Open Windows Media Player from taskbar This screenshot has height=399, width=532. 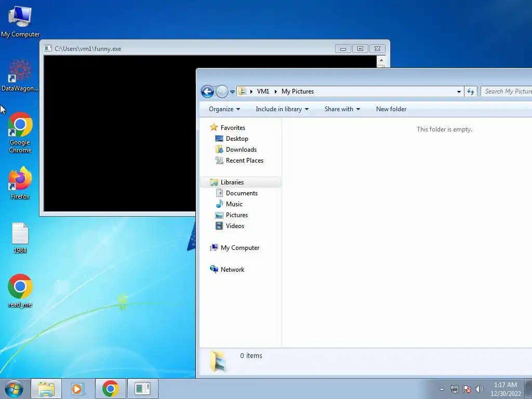tap(78, 389)
